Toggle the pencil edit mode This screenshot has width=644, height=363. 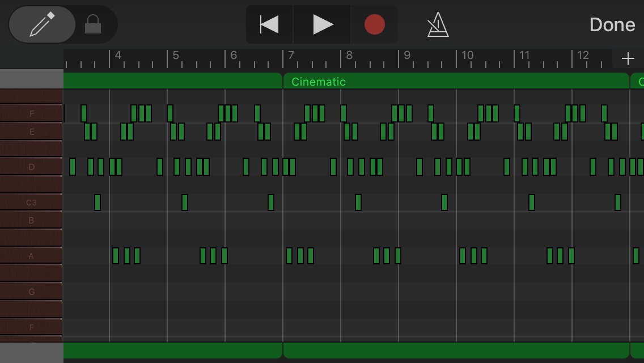click(x=42, y=24)
